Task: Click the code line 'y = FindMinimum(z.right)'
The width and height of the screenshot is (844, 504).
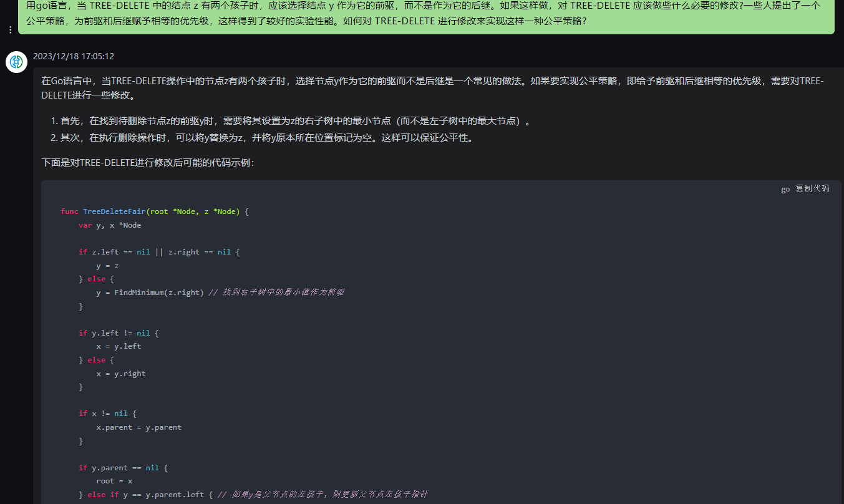Action: point(150,293)
